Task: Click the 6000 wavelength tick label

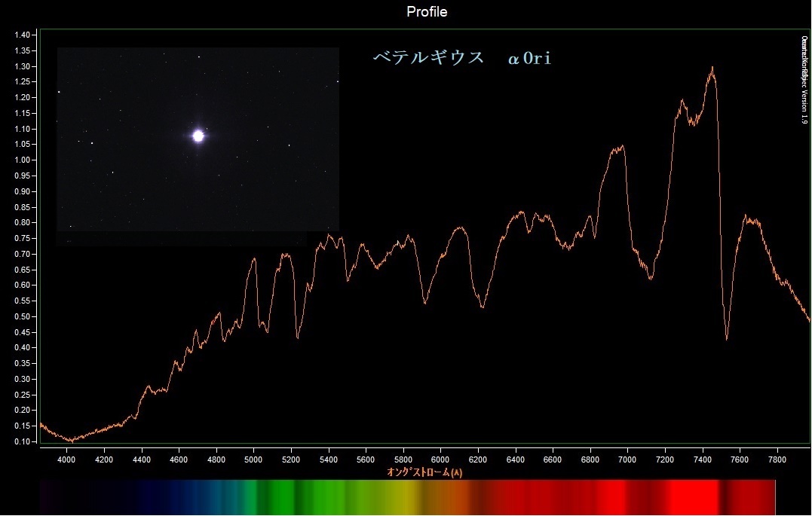Action: [x=440, y=460]
